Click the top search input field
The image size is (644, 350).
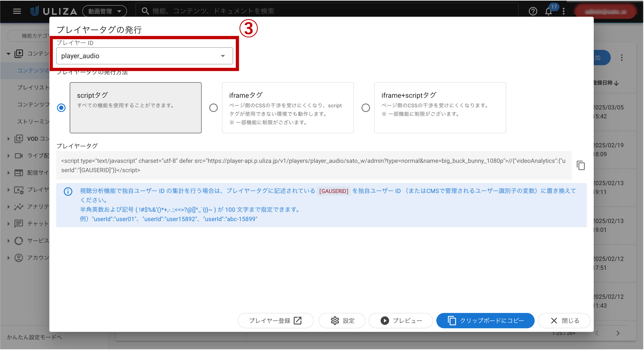[325, 11]
